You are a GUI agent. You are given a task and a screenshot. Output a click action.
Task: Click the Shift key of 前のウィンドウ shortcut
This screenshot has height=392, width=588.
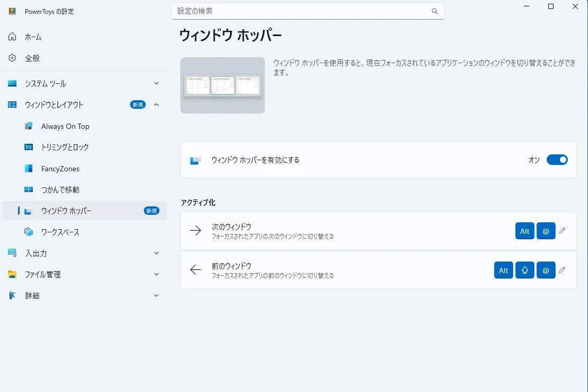click(524, 270)
